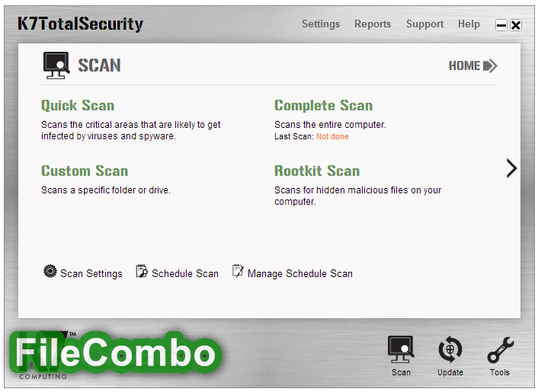Run the Rootkit Scan
The image size is (538, 392).
tap(317, 171)
